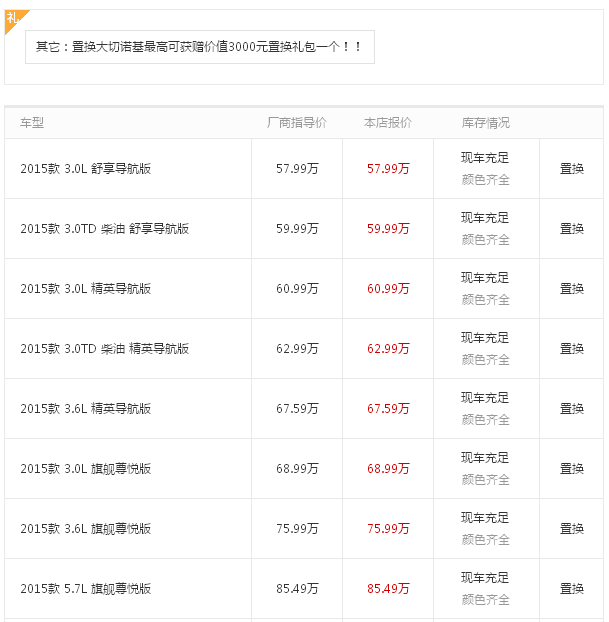Click 置换 for 2015款 5.7L 旗舰尊悦版
Image resolution: width=609 pixels, height=622 pixels.
tap(571, 588)
